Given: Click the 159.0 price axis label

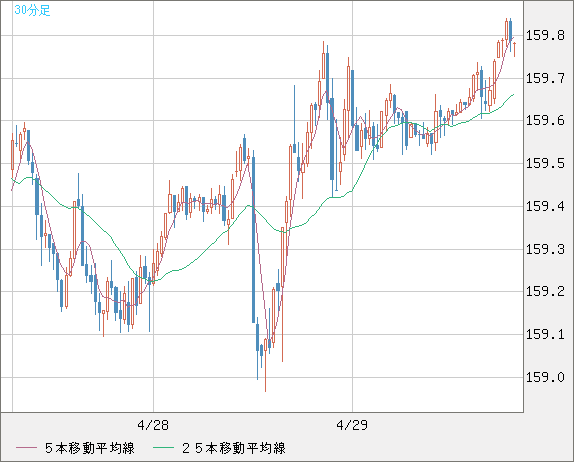Looking at the screenshot, I should (545, 377).
